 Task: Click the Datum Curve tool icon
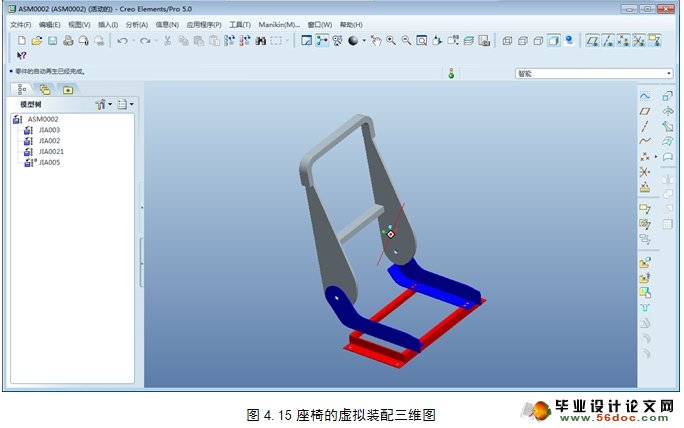point(645,141)
